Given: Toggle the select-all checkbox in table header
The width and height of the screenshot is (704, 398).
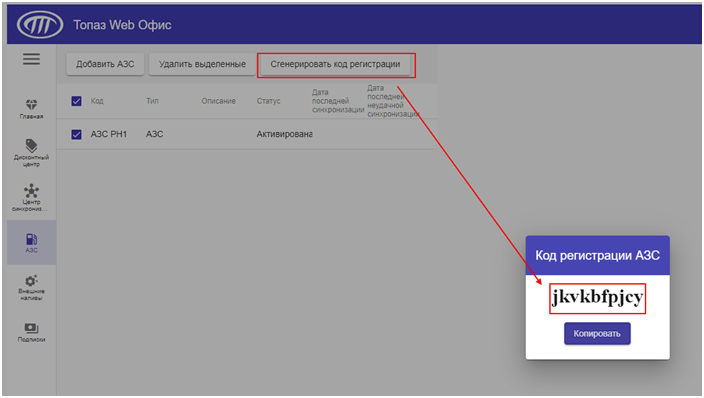Looking at the screenshot, I should pos(76,101).
